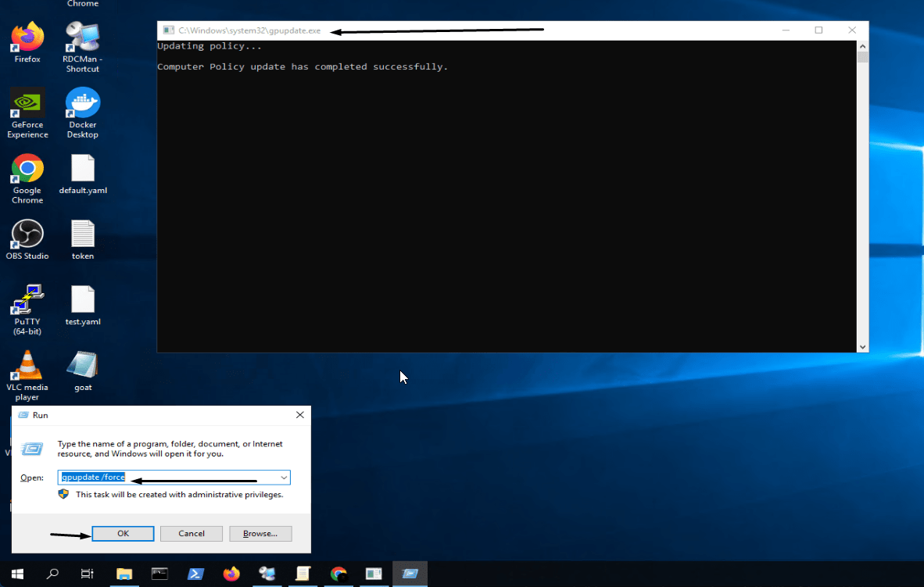
Task: Open File Explorer from the taskbar
Action: point(124,574)
